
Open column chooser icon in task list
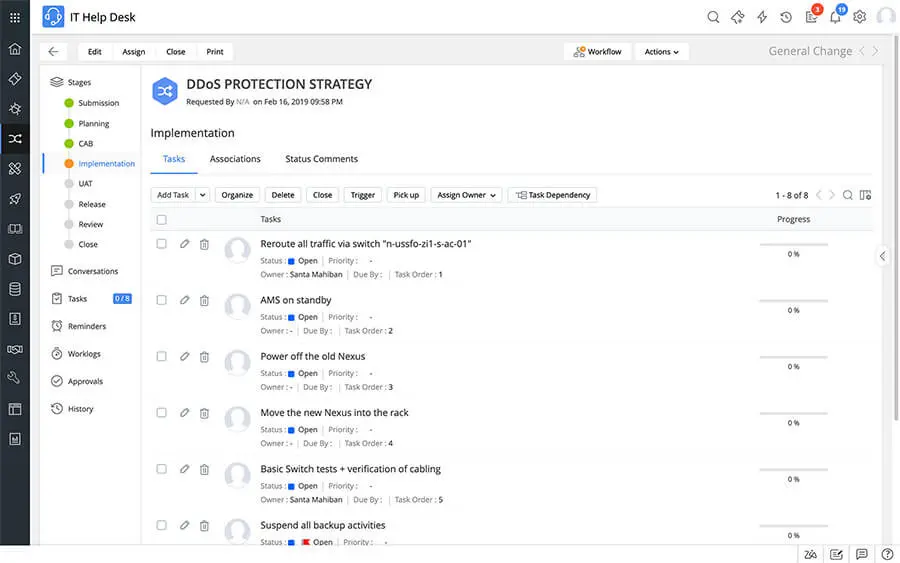coord(866,195)
